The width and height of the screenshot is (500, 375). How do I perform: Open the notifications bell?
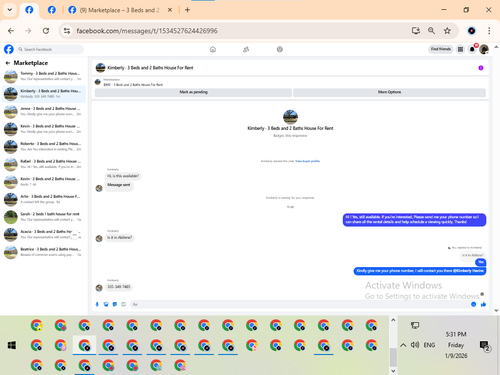coord(472,49)
